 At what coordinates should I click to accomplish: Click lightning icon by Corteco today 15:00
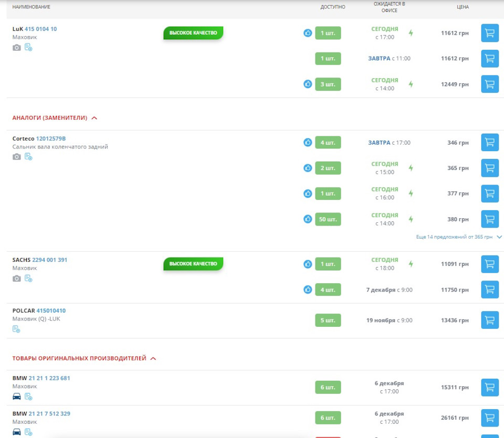[x=411, y=168]
